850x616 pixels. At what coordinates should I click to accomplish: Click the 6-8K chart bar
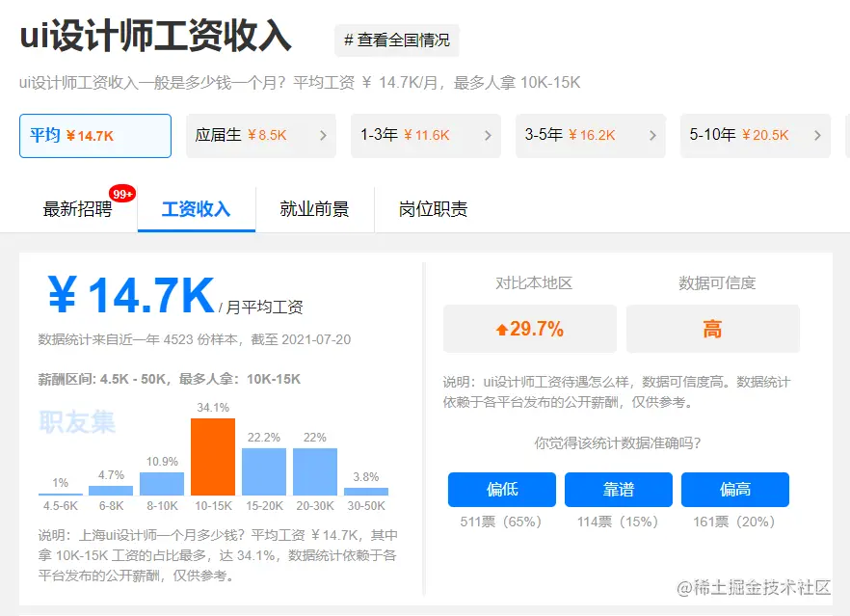(111, 490)
